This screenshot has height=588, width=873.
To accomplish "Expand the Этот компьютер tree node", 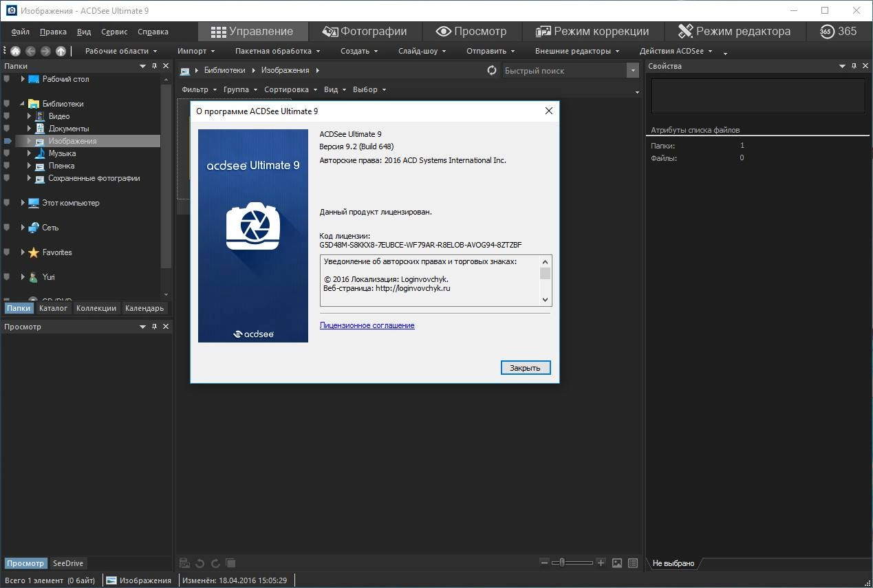I will [x=23, y=203].
